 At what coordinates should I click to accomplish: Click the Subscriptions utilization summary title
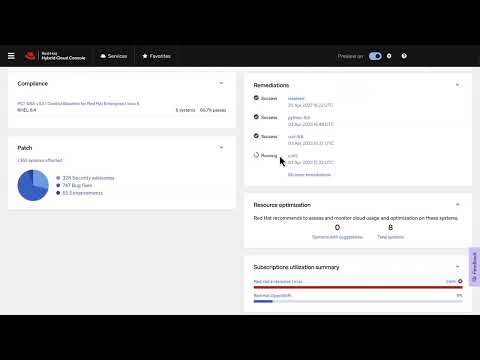(x=296, y=267)
